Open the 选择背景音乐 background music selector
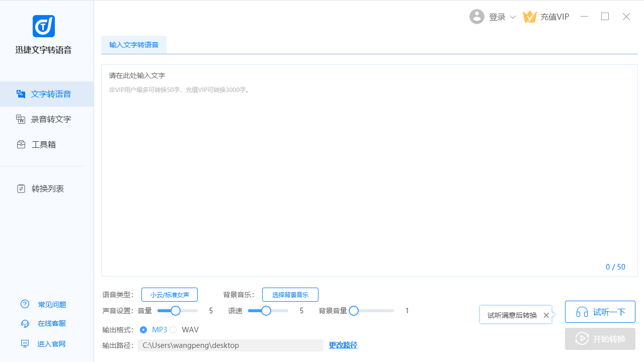This screenshot has width=644, height=362. click(290, 295)
